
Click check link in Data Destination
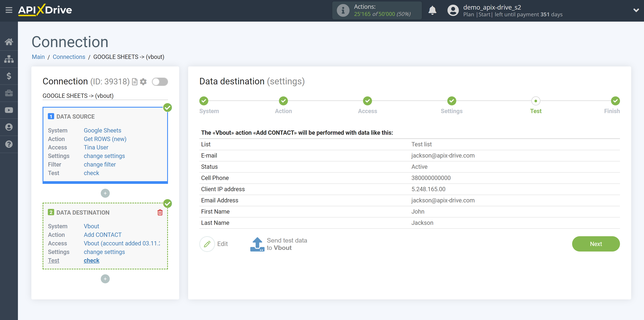tap(91, 260)
